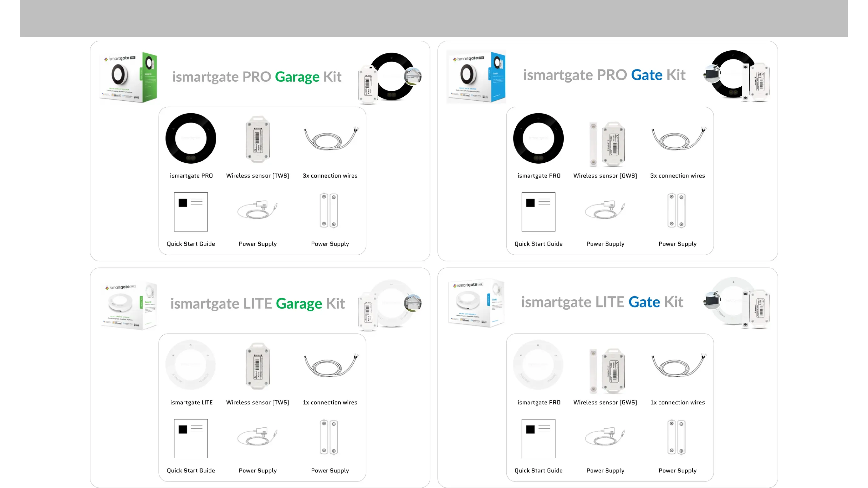Open the Quick Start Guide page icon in PRO Gate Kit
This screenshot has height=488, width=868.
coord(538,211)
